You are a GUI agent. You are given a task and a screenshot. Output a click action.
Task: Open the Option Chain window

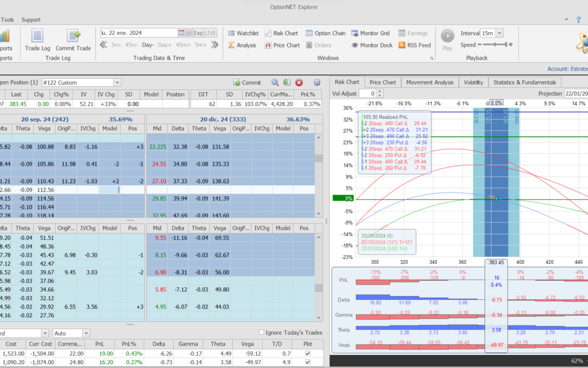pyautogui.click(x=326, y=33)
